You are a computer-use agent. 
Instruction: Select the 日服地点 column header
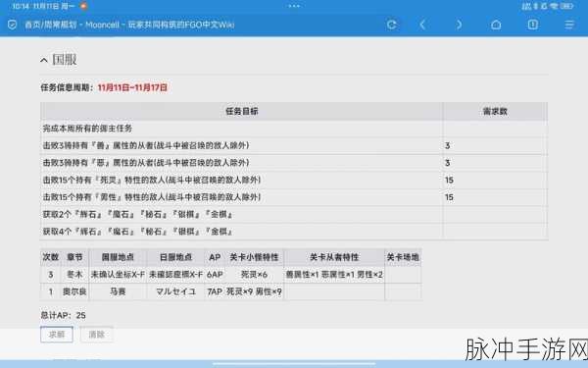[175, 257]
